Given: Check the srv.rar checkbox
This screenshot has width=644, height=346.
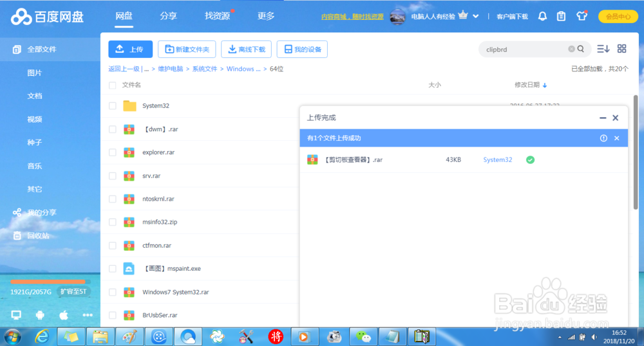Looking at the screenshot, I should click(112, 176).
